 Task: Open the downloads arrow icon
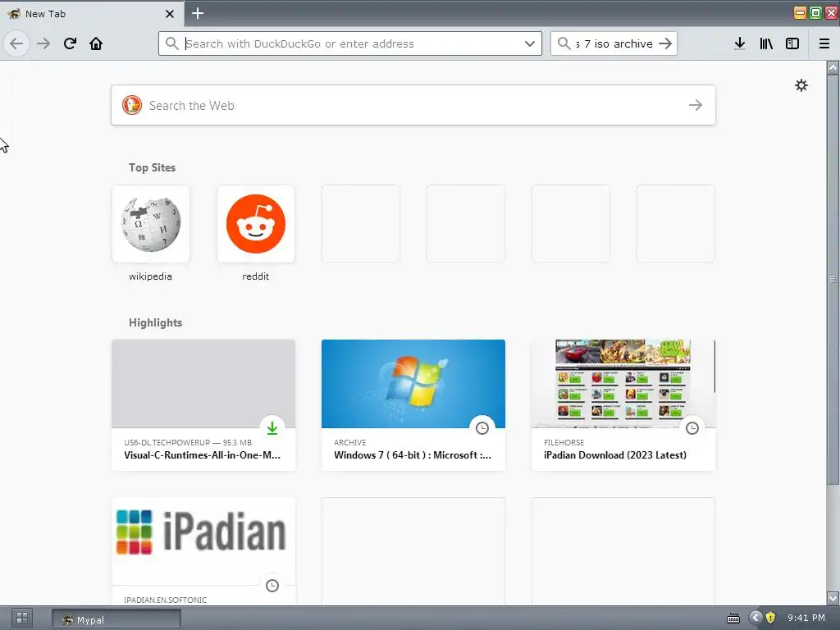[740, 43]
